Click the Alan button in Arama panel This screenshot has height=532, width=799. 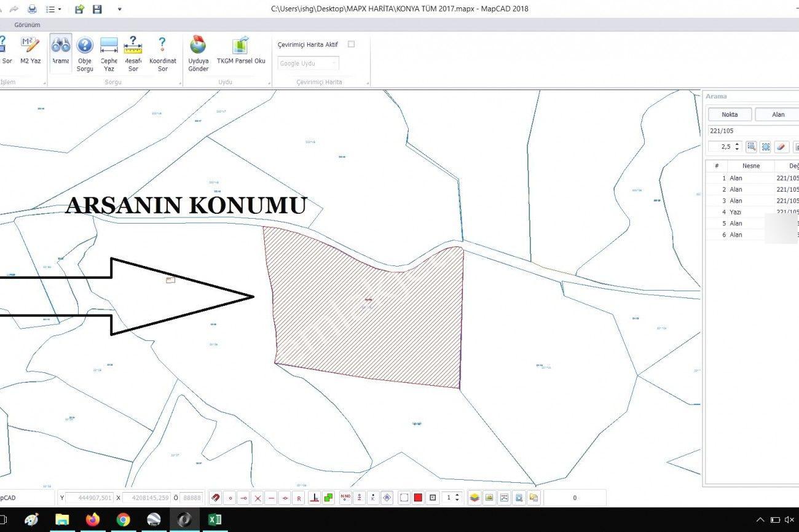point(777,114)
